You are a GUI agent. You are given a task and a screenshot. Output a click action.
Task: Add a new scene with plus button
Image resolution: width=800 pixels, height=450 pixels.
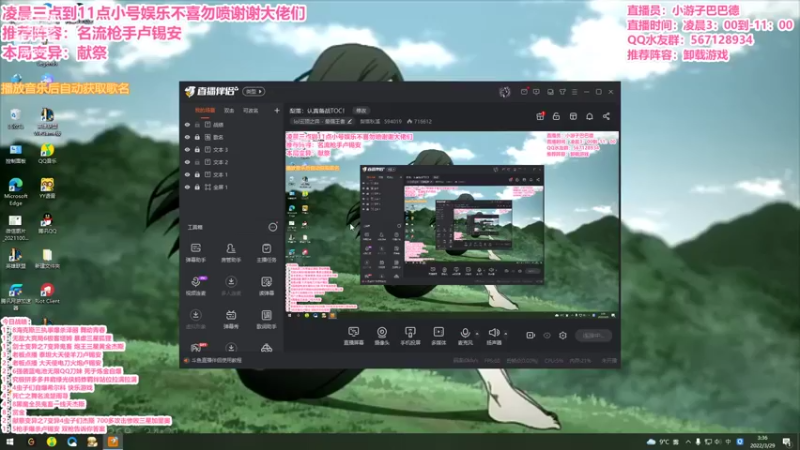tap(277, 111)
